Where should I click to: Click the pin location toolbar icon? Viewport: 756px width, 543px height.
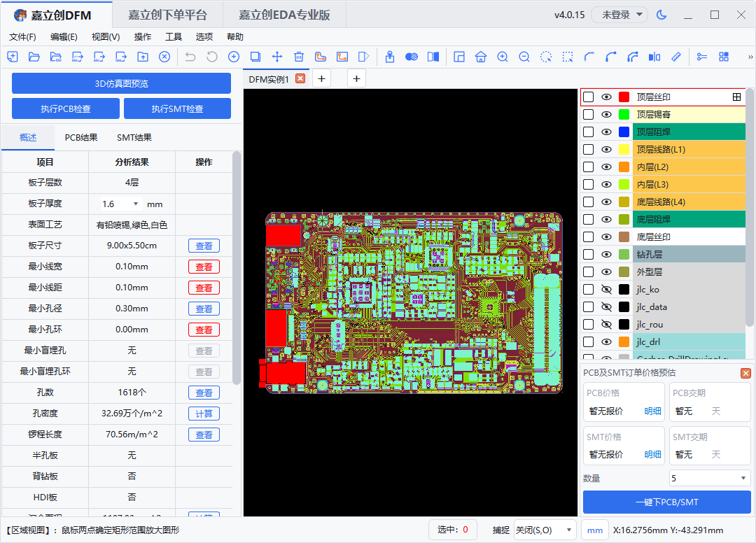390,57
